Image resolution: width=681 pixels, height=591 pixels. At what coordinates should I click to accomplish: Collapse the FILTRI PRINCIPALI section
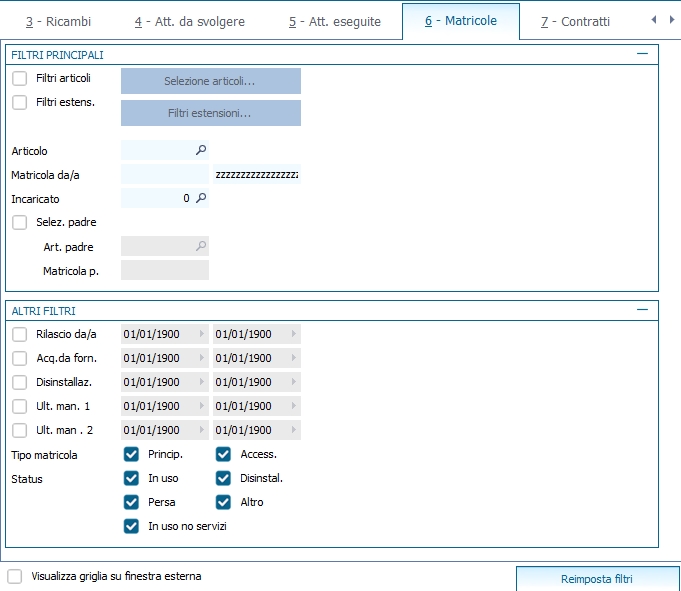[642, 54]
